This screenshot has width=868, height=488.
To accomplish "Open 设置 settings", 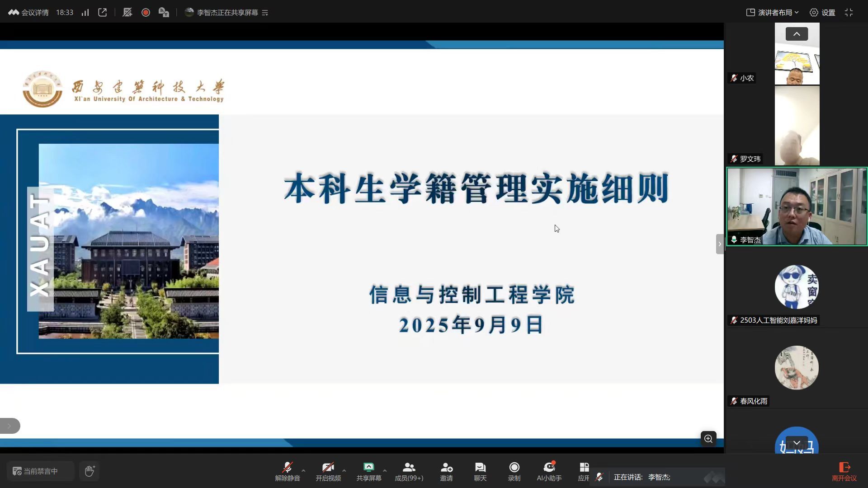I will [822, 13].
